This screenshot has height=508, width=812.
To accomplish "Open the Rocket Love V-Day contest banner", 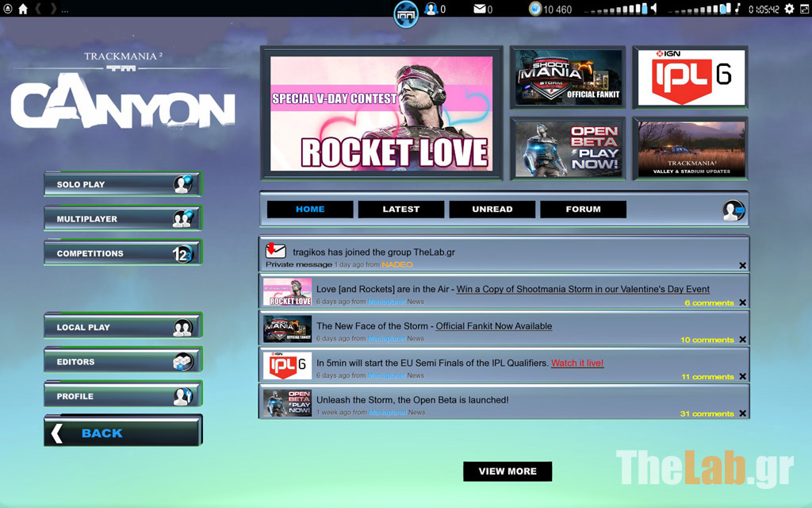I will [381, 114].
